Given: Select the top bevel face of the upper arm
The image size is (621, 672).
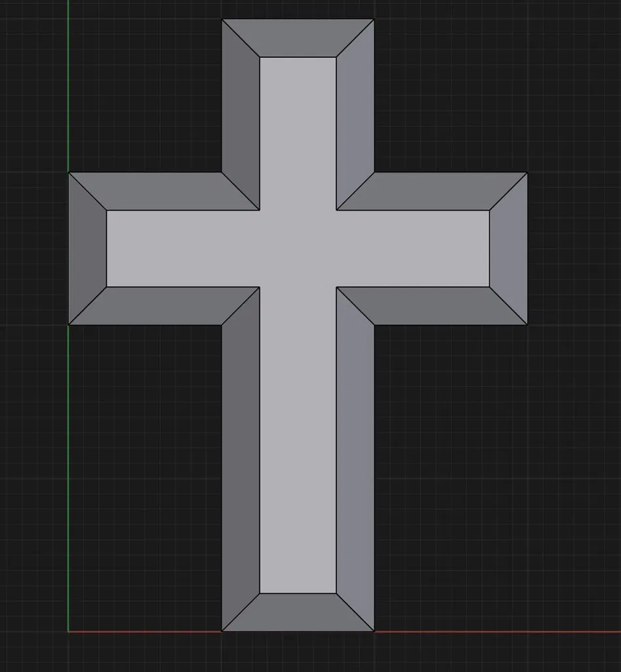Looking at the screenshot, I should (298, 37).
